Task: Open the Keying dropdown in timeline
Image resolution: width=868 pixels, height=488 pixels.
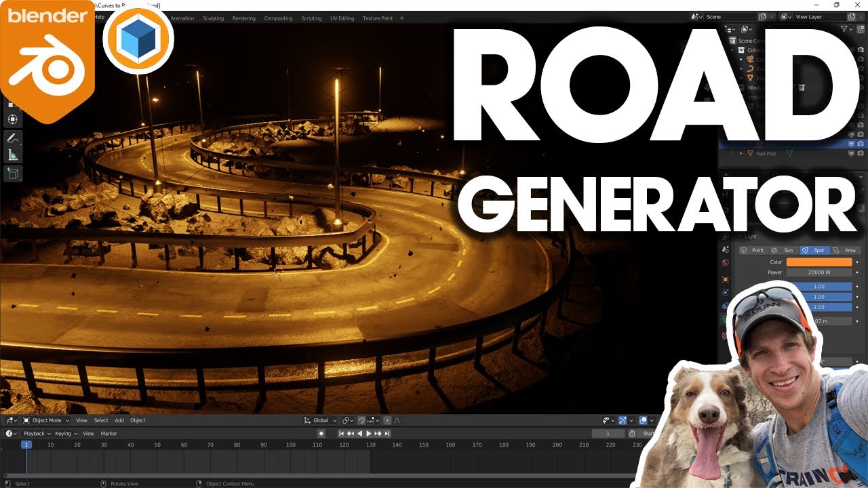Action: click(65, 433)
